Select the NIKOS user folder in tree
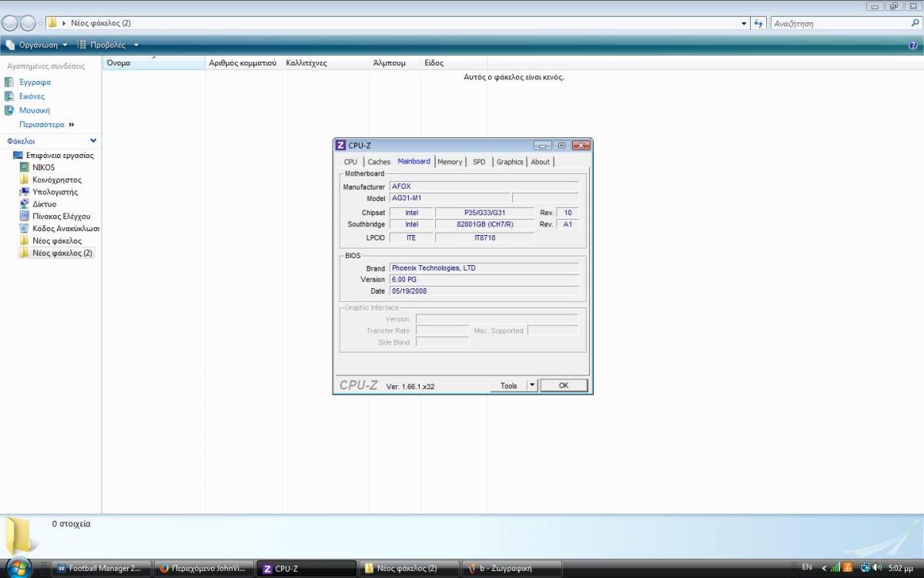924x578 pixels. [43, 167]
